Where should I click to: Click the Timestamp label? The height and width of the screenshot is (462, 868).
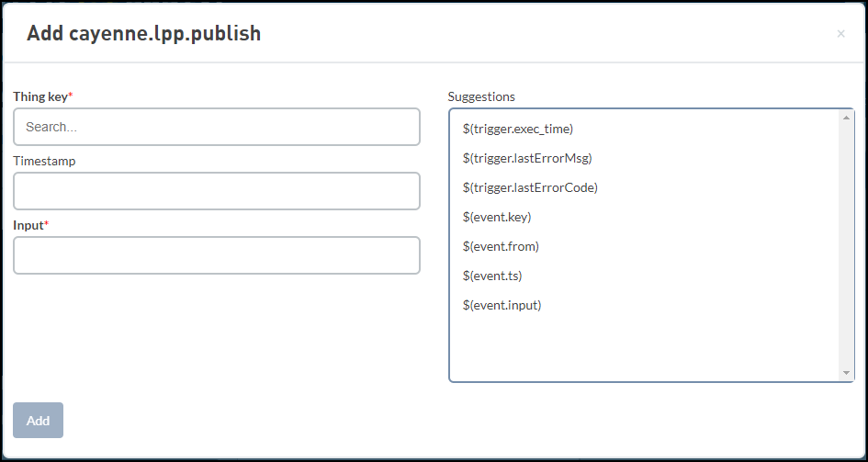44,161
